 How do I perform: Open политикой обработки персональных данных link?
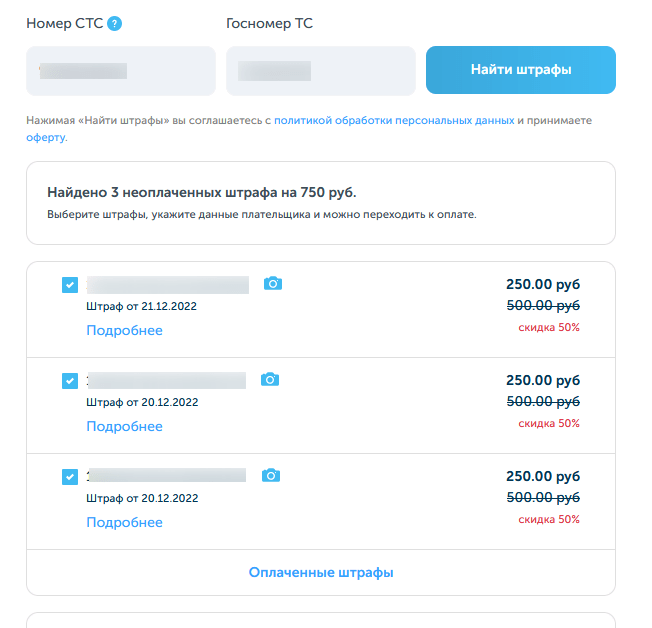coord(394,120)
